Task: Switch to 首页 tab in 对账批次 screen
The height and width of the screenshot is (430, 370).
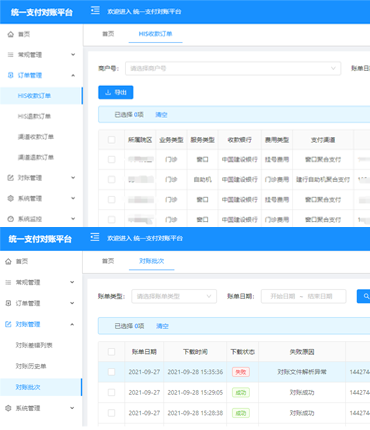Action: (108, 261)
